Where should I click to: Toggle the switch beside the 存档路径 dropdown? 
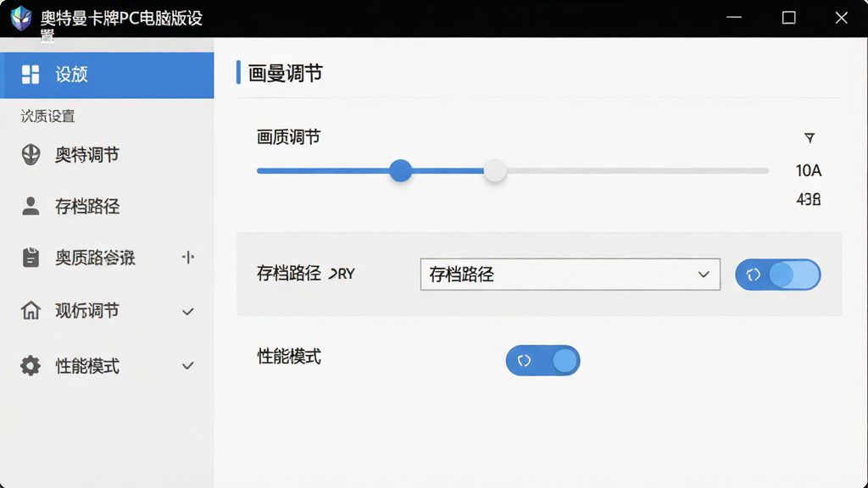tap(778, 274)
